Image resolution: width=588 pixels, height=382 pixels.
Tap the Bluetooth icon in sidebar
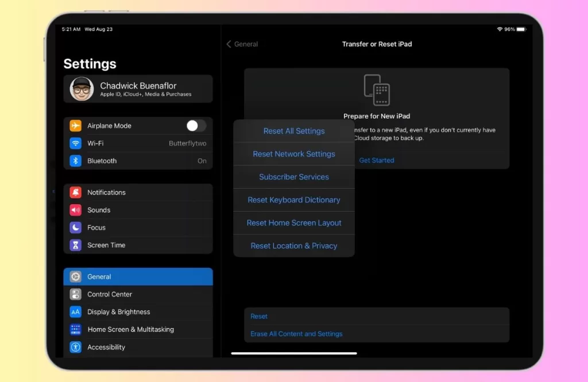pyautogui.click(x=75, y=161)
